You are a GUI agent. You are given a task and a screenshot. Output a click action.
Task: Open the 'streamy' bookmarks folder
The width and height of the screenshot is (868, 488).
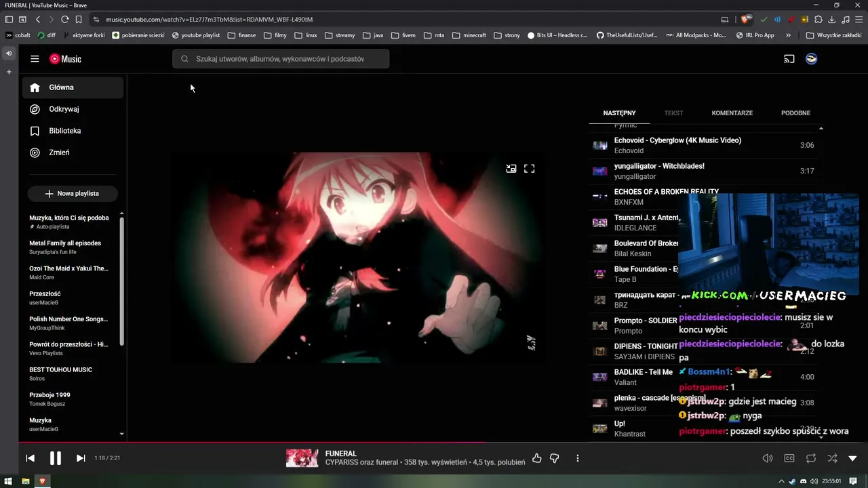click(340, 35)
